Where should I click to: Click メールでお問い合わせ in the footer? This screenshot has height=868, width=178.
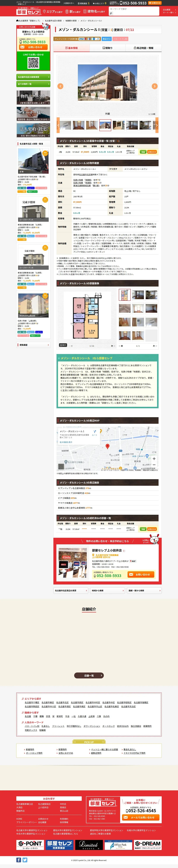141,817
